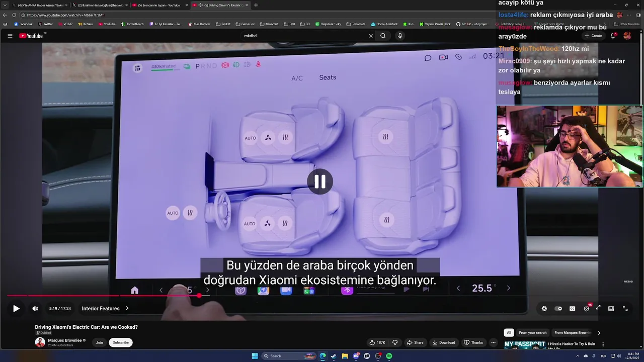The width and height of the screenshot is (644, 362).
Task: Play the video from control bar
Action: (x=16, y=309)
